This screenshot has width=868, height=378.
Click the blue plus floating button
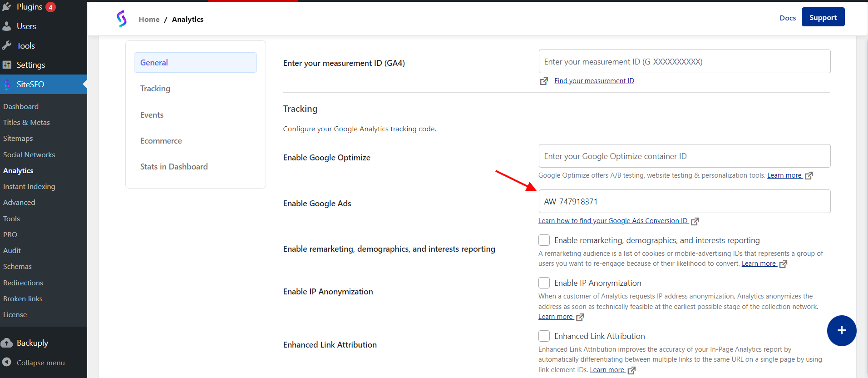[842, 331]
